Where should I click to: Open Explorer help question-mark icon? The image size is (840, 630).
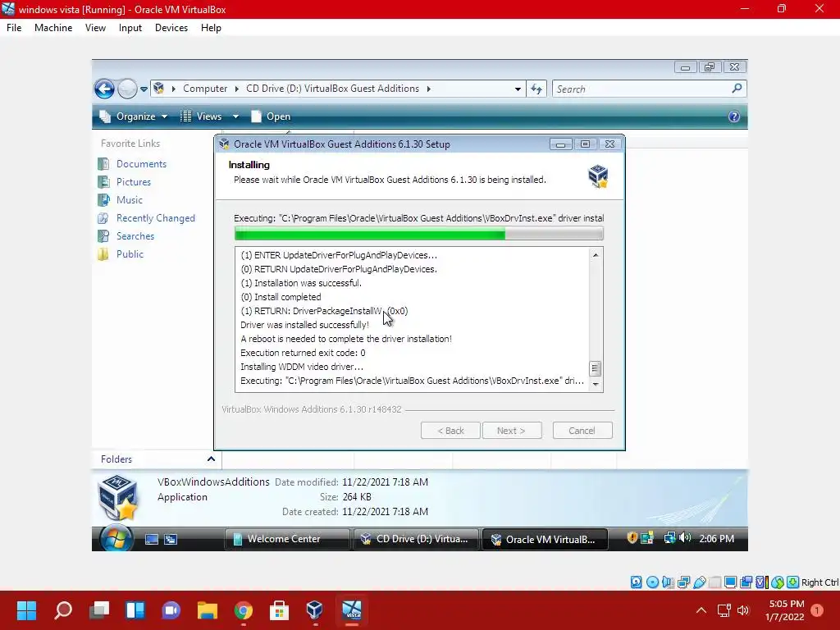(x=734, y=116)
